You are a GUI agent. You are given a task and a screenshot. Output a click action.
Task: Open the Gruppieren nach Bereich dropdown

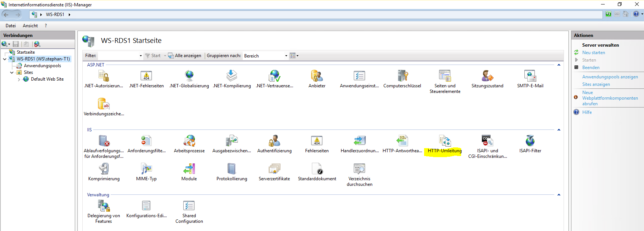point(286,56)
